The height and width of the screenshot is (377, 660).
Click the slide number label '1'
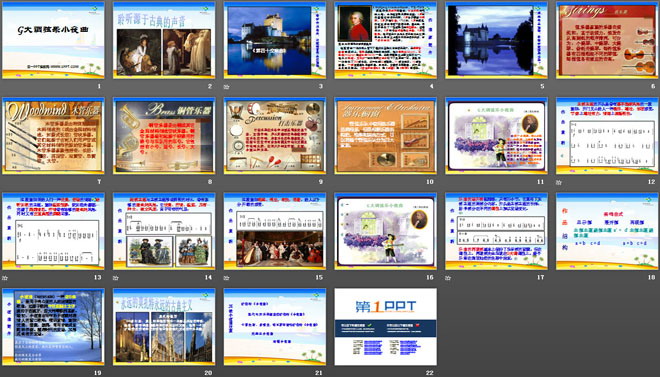99,86
